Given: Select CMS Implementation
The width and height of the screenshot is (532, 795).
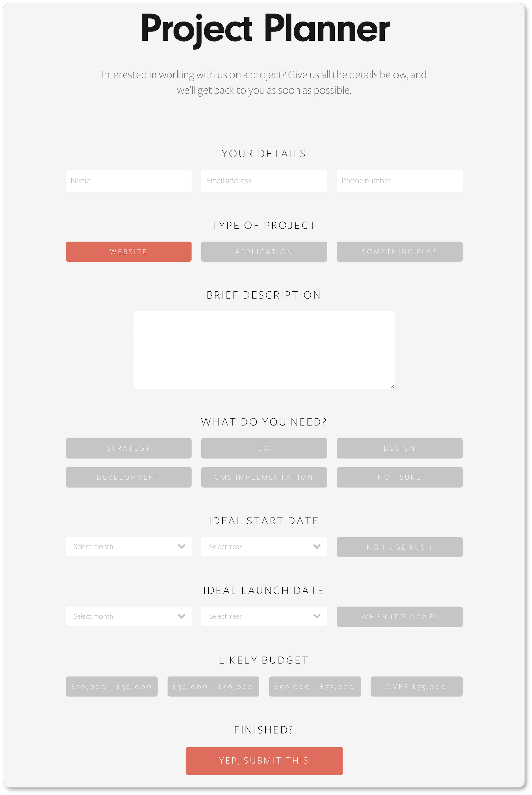Looking at the screenshot, I should pos(264,477).
